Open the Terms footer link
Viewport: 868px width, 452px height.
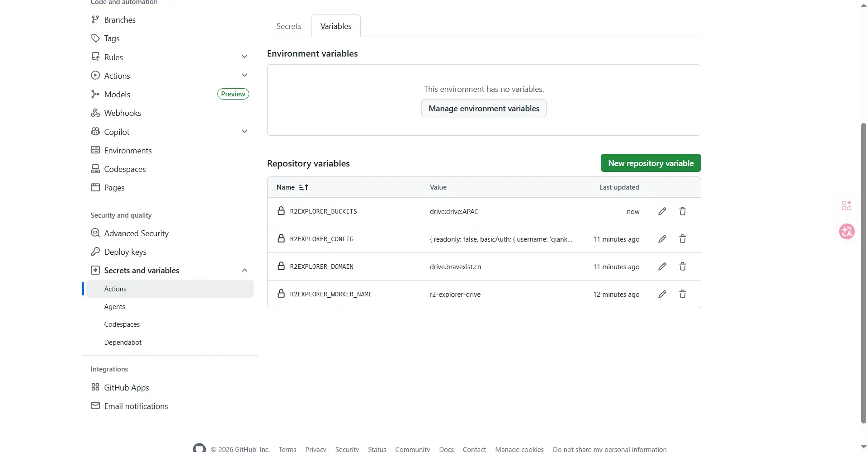coord(288,449)
